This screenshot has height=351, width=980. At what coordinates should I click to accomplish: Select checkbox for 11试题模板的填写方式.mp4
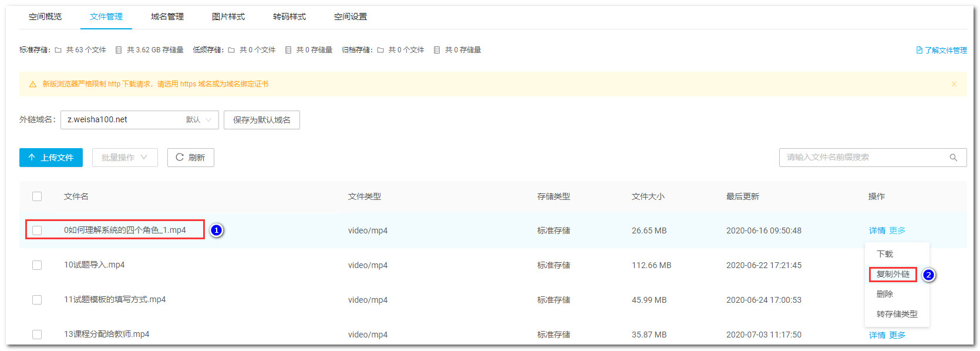click(x=37, y=300)
